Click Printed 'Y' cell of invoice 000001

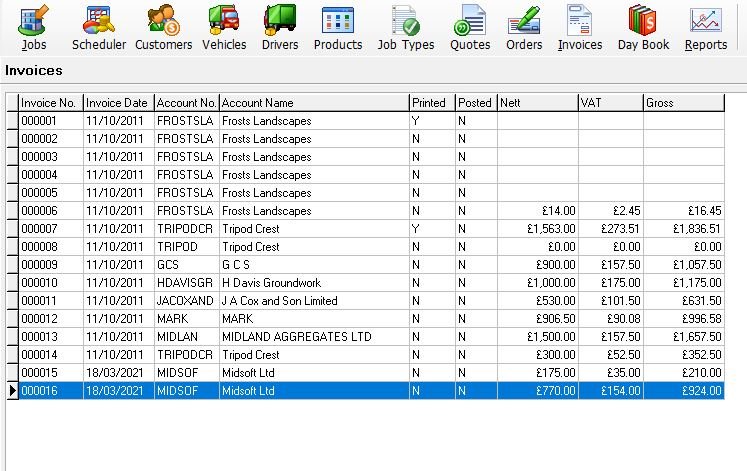pyautogui.click(x=432, y=121)
